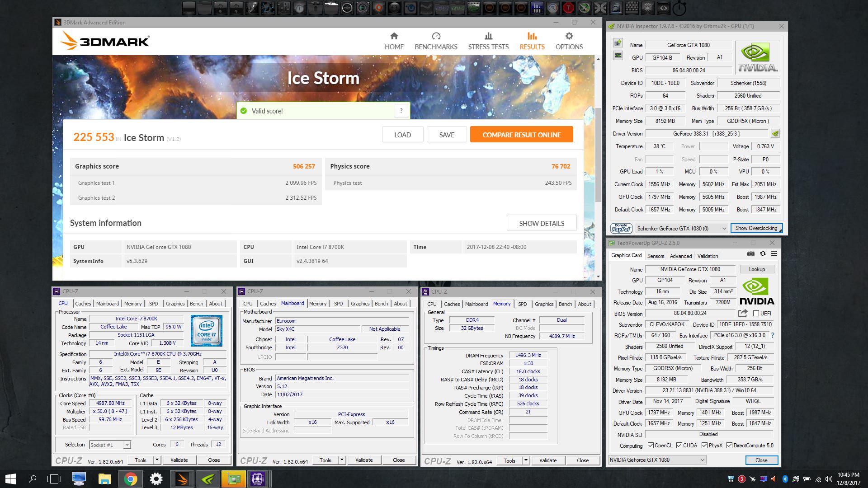The image size is (868, 488).
Task: Click the 3DMark vertical scrollbar thumb
Action: [598, 155]
